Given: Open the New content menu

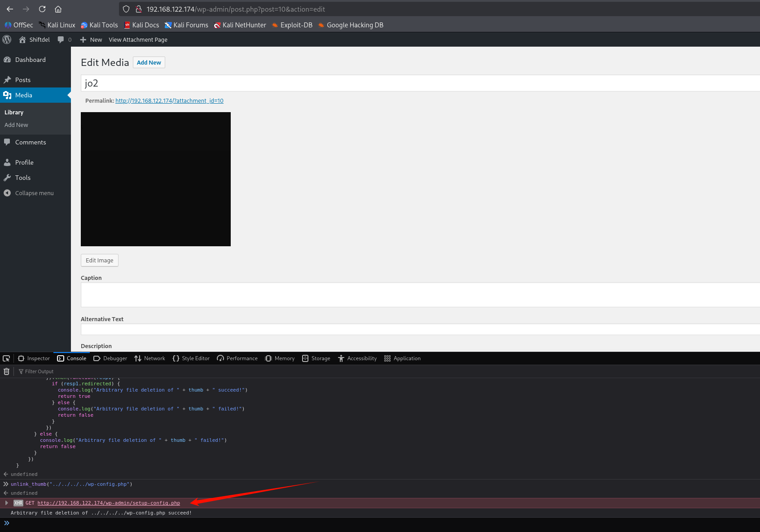Looking at the screenshot, I should pos(91,39).
